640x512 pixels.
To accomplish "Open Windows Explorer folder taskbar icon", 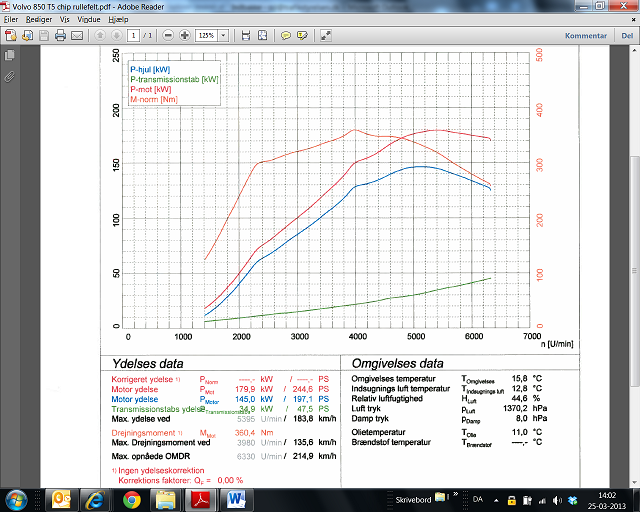I will [166, 500].
